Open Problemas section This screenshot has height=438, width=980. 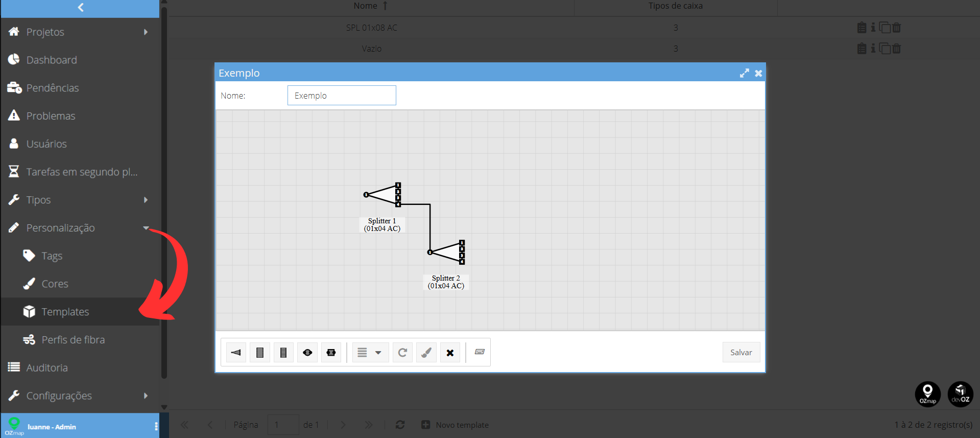(x=80, y=116)
